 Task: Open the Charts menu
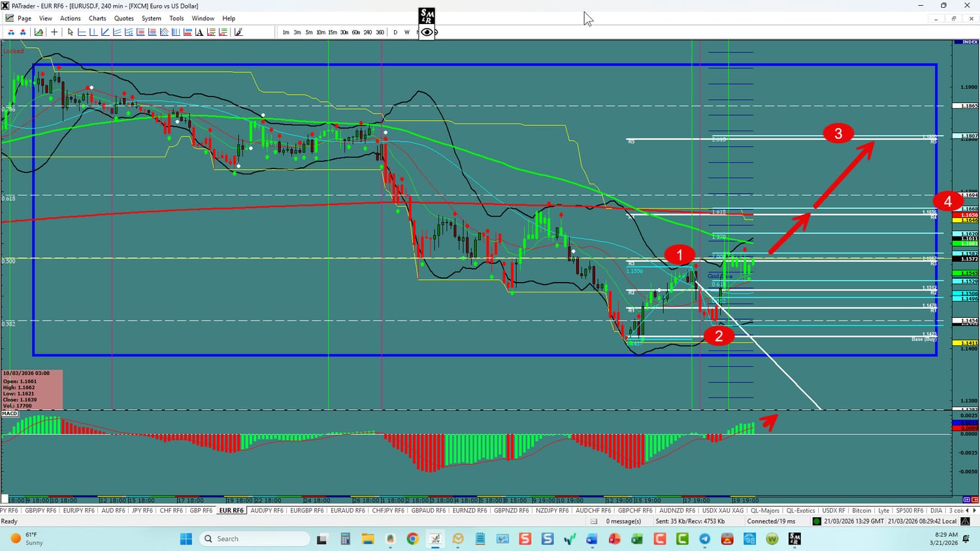97,18
